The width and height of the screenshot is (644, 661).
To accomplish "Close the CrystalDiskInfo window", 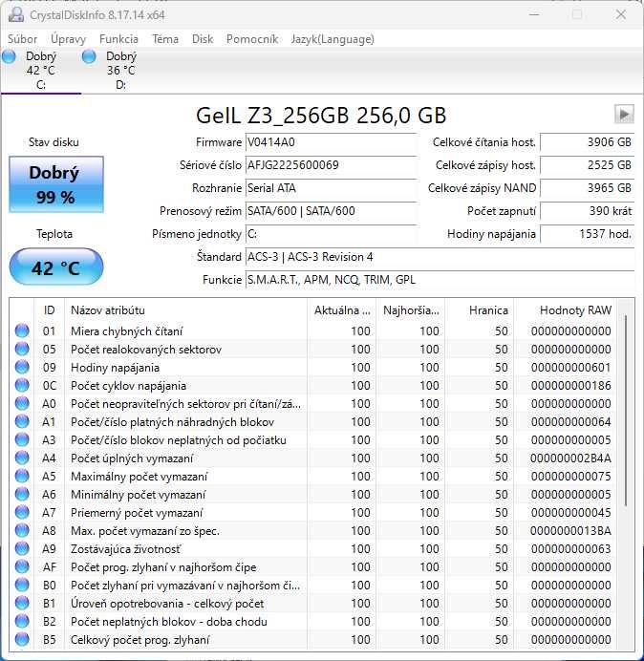I will point(621,14).
